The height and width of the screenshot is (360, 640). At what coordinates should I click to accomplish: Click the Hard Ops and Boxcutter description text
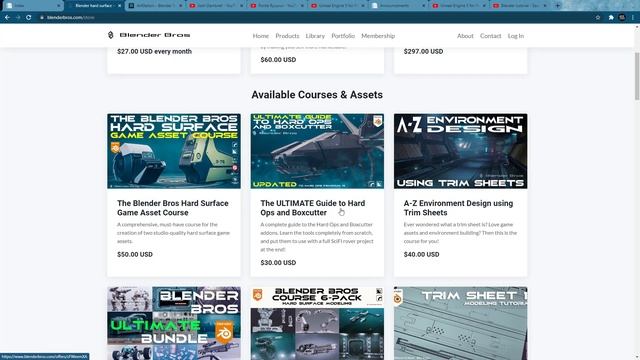coord(317,237)
